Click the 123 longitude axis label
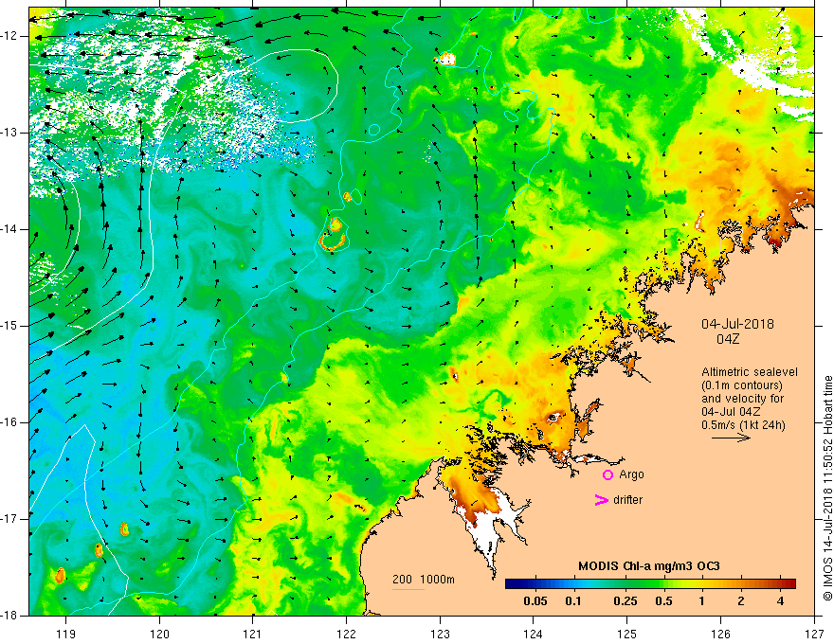 coord(440,635)
